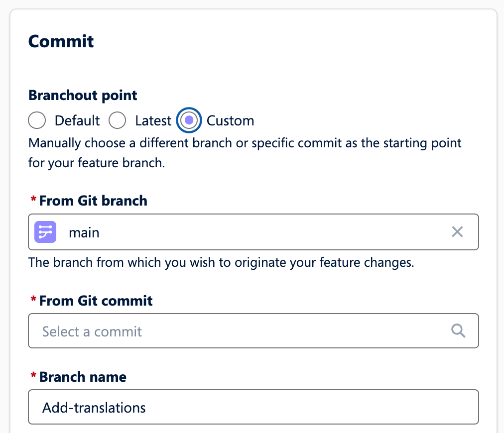This screenshot has height=433, width=504.
Task: Click the "Default" option label text
Action: [77, 120]
